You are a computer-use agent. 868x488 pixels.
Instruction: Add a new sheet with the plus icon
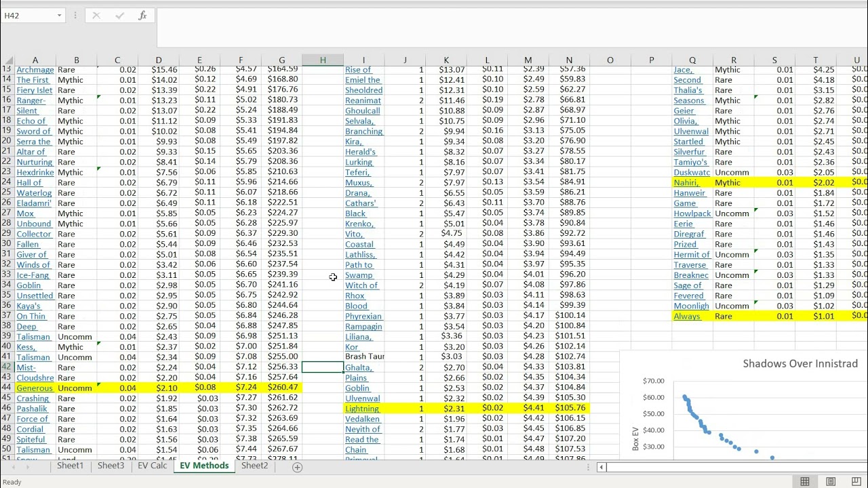coord(297,467)
